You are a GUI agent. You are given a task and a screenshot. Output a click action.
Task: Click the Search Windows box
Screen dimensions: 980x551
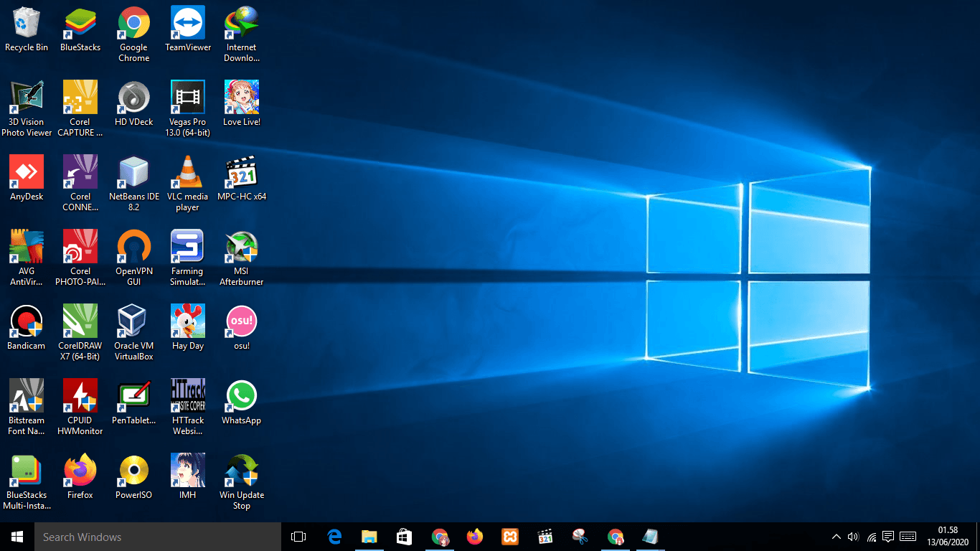158,537
